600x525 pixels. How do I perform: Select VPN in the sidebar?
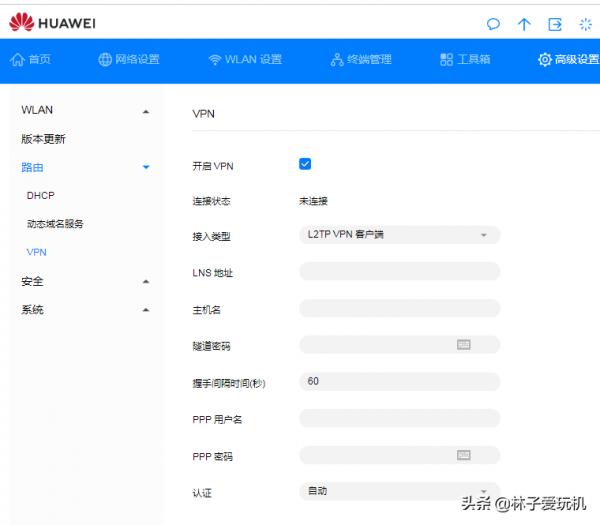[x=36, y=252]
